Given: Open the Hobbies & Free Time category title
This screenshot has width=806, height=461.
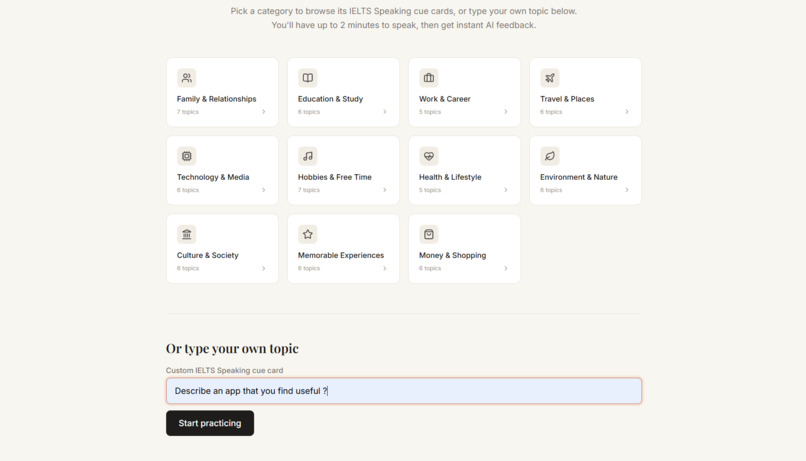Looking at the screenshot, I should point(335,177).
